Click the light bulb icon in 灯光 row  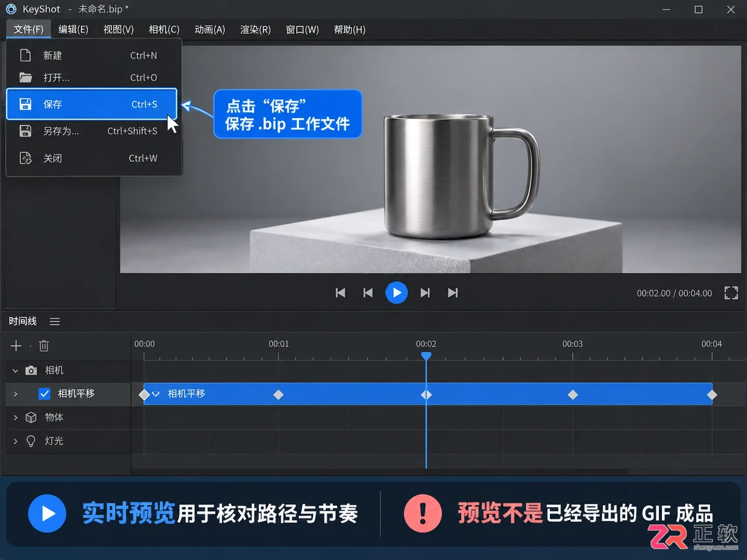tap(31, 441)
